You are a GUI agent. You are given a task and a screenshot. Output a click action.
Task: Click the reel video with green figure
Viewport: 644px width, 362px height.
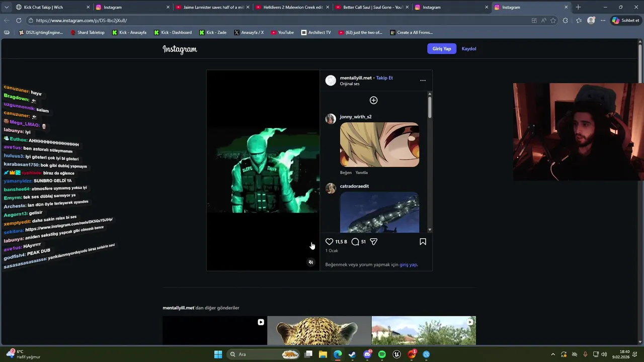[263, 170]
